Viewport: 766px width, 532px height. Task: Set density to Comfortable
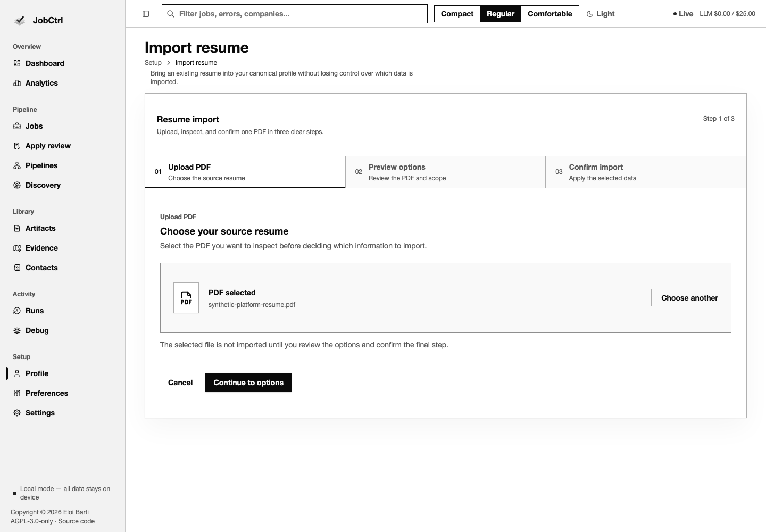(550, 14)
